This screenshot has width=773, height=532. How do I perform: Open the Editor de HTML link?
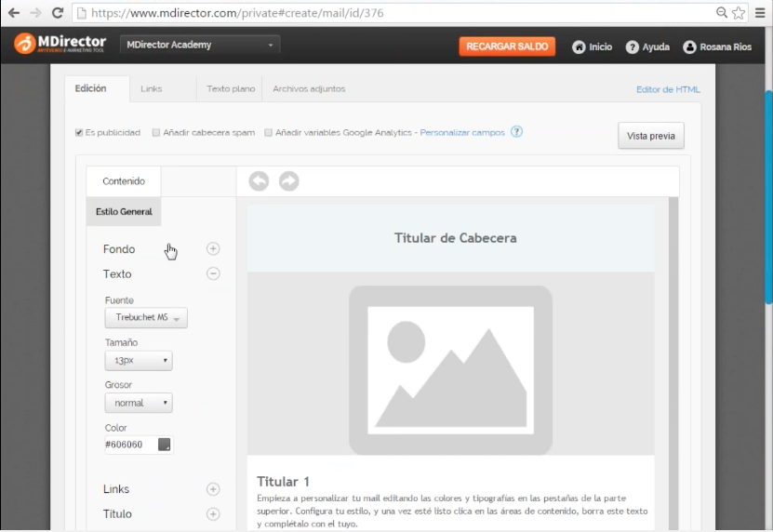668,89
